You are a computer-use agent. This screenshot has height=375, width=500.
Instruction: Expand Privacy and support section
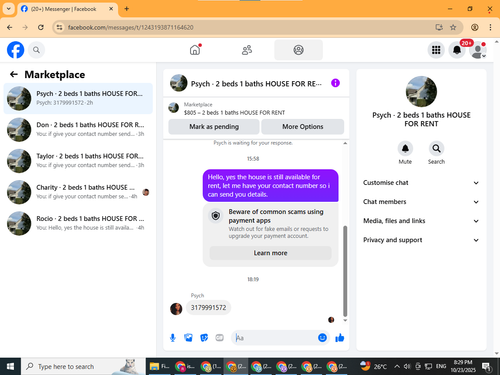(x=421, y=240)
